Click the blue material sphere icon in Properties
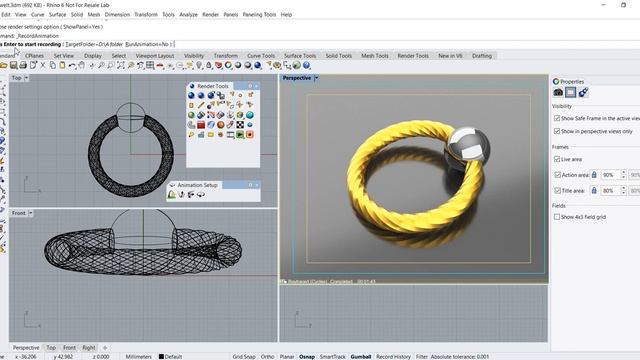Viewport: 640px width, 360px height. coord(583,93)
